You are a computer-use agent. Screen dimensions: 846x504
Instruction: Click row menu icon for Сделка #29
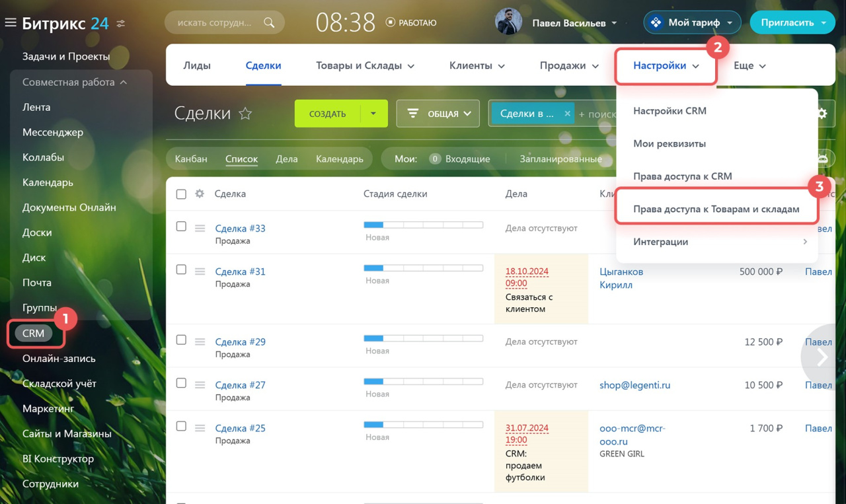200,342
